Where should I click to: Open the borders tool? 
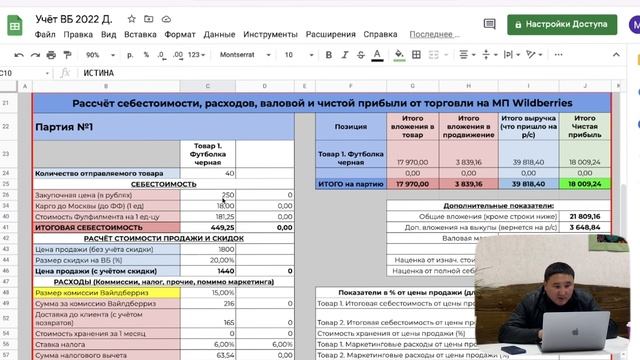416,55
